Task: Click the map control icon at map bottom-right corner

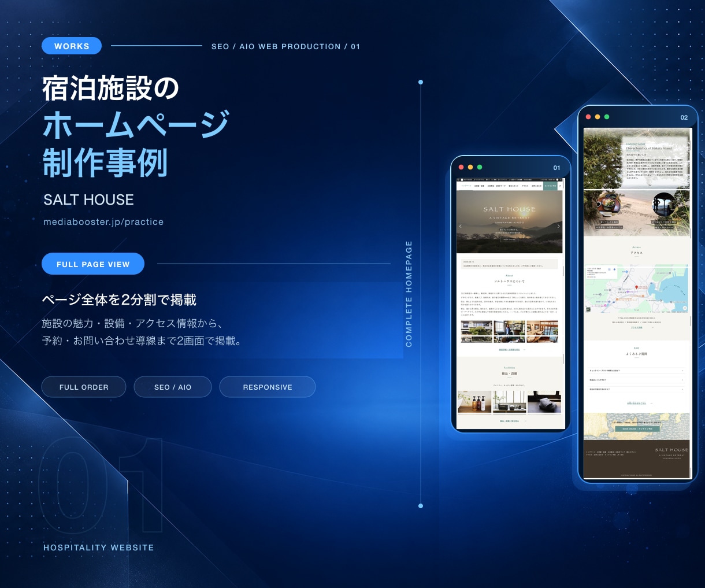Action: pyautogui.click(x=685, y=308)
